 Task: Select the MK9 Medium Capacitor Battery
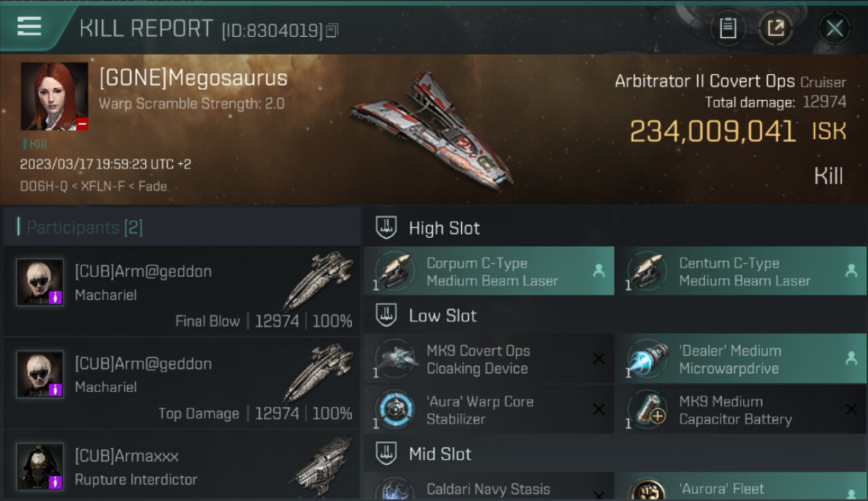(x=741, y=410)
